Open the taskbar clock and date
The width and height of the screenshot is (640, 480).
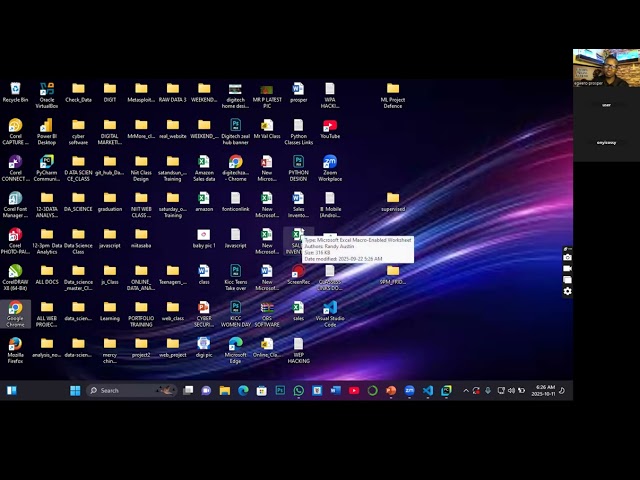point(545,390)
